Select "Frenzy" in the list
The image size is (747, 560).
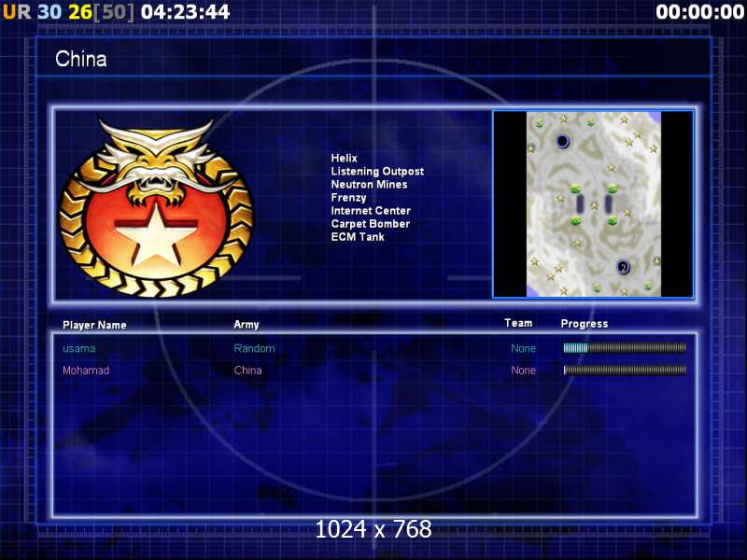pyautogui.click(x=348, y=198)
